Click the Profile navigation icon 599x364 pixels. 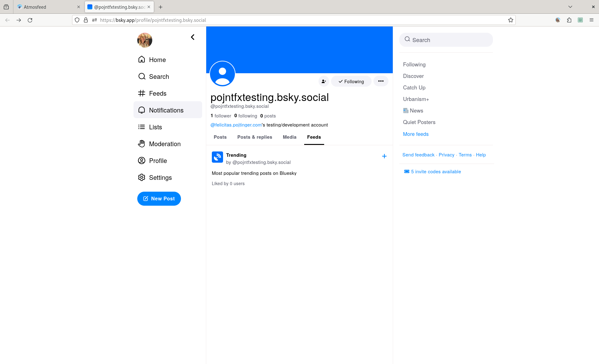tap(142, 160)
